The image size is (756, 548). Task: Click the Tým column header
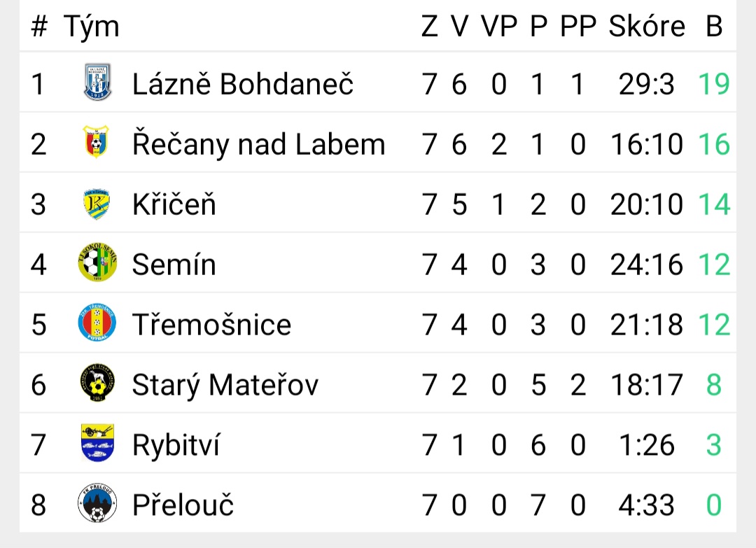91,27
